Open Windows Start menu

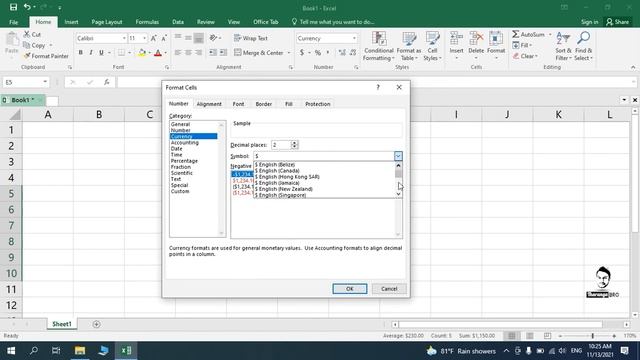click(11, 351)
